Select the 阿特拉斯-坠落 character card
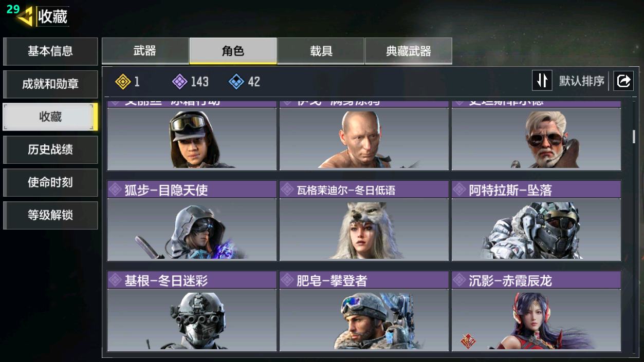Viewport: 644px width, 362px height. (536, 221)
